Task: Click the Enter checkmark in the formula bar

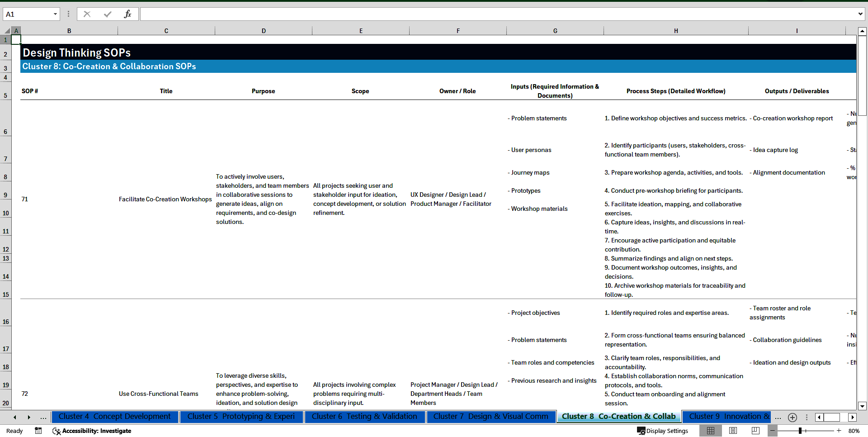Action: (107, 14)
